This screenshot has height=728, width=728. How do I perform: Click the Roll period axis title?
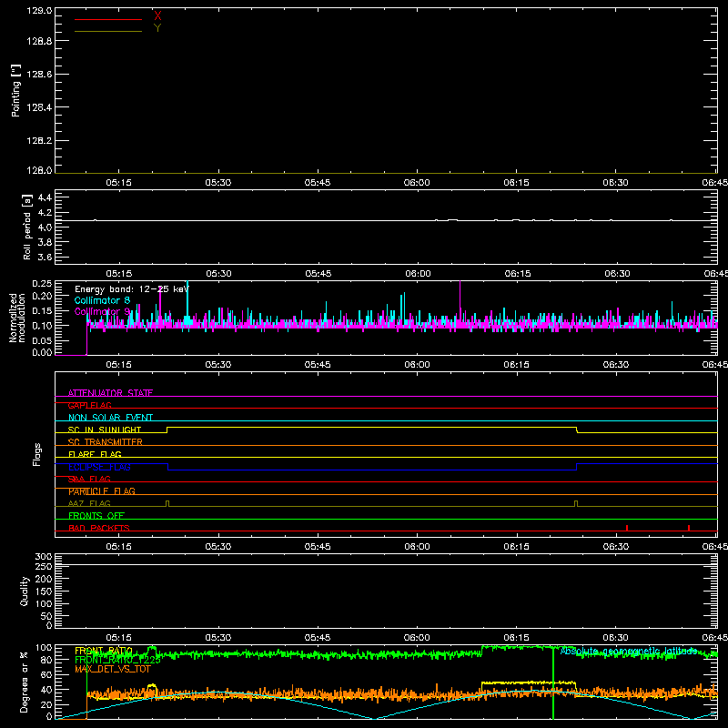tap(27, 227)
